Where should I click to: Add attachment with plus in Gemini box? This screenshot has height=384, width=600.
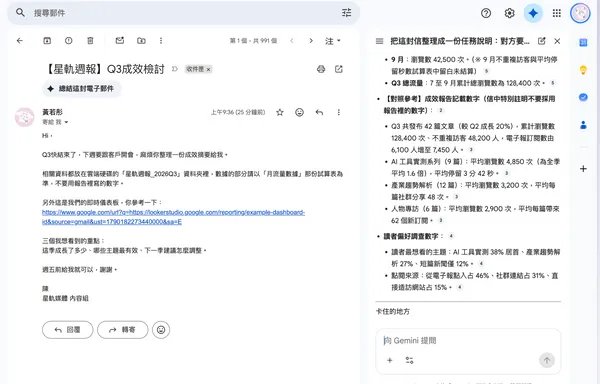[x=390, y=360]
